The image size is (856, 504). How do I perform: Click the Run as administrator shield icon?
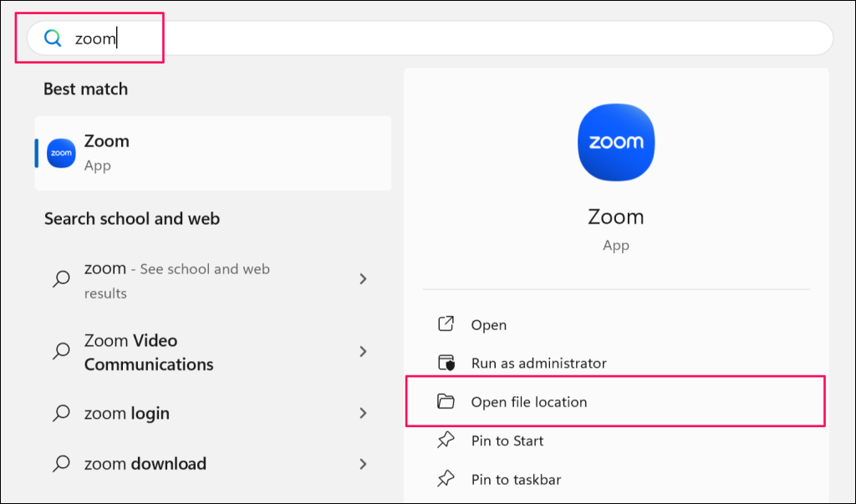click(446, 363)
